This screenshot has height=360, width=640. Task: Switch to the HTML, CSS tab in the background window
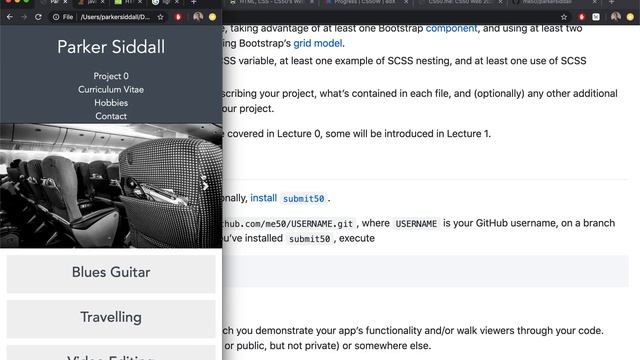coord(271,2)
